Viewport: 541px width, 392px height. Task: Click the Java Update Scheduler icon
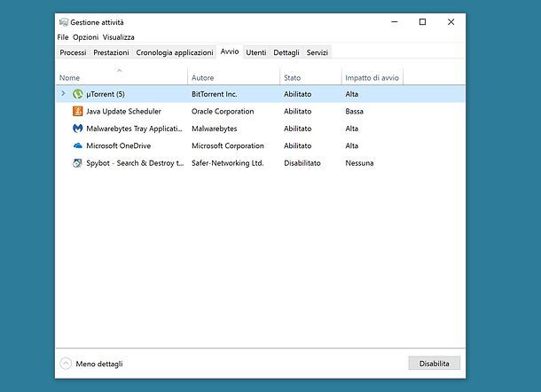78,111
